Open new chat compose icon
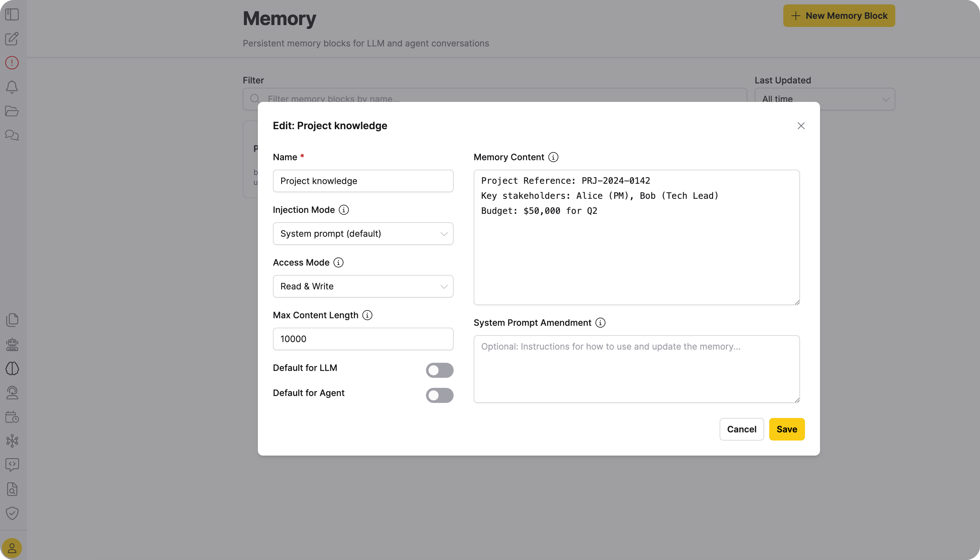This screenshot has height=560, width=980. 12,39
